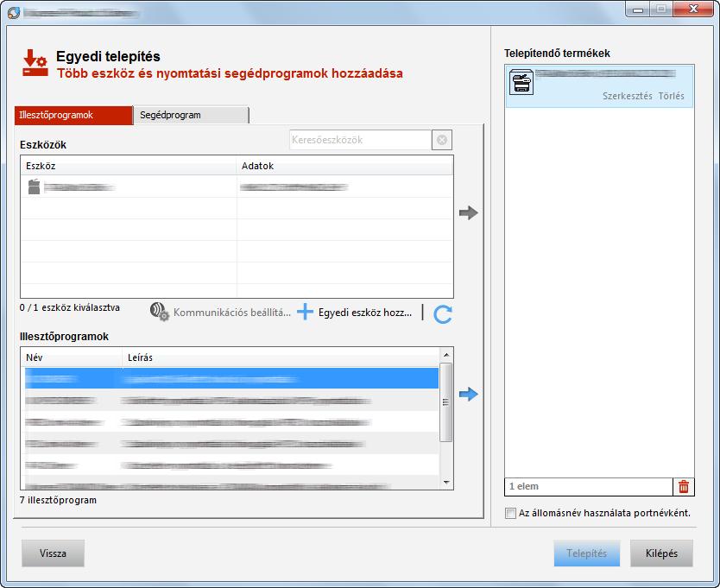Enable Az állomásnév használata portnévként checkbox

point(510,513)
